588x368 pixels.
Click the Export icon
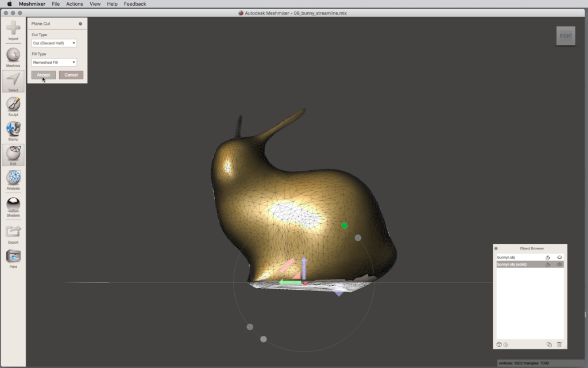pyautogui.click(x=13, y=232)
